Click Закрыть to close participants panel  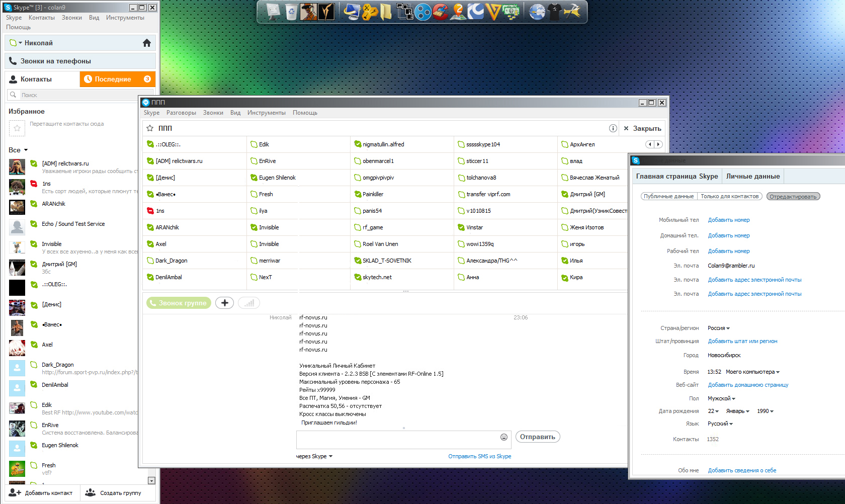642,128
